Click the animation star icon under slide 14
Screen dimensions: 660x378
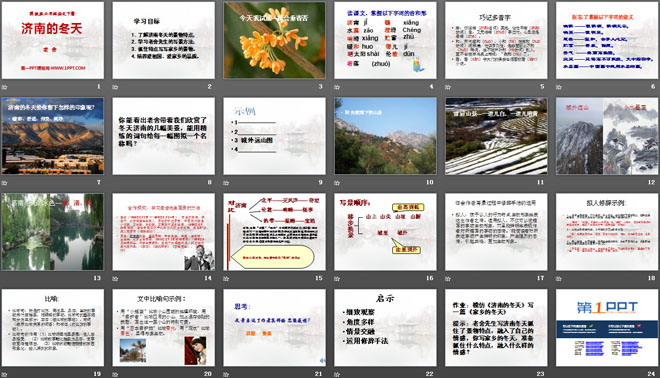[115, 278]
